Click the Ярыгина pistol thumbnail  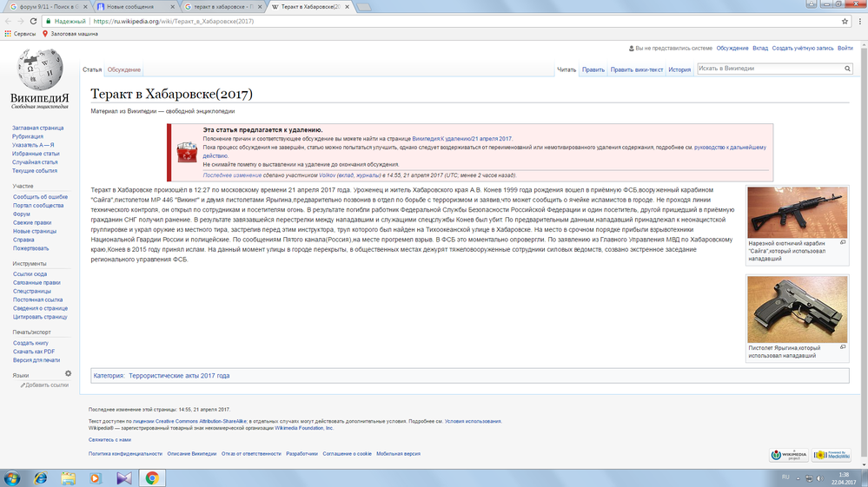coord(797,310)
